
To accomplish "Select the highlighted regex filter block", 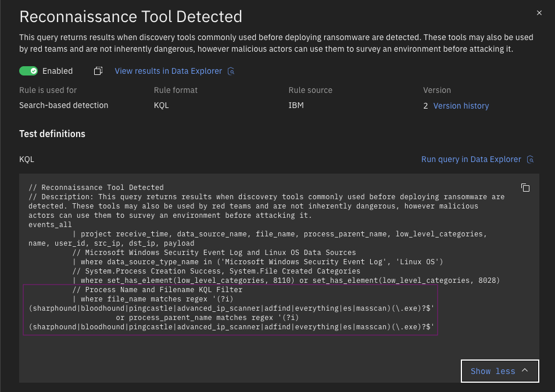I will coord(231,308).
